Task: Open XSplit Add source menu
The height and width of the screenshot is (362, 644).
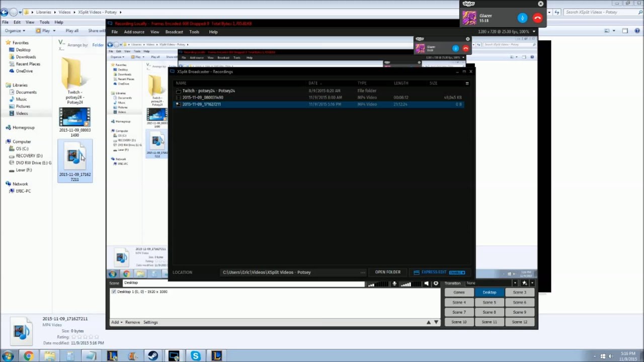Action: pyautogui.click(x=134, y=32)
